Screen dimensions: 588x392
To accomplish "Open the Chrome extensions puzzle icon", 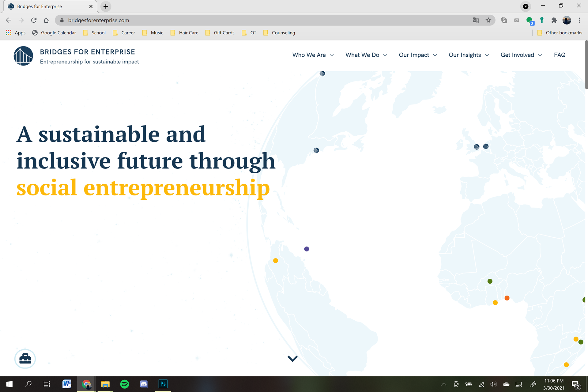I will tap(554, 20).
